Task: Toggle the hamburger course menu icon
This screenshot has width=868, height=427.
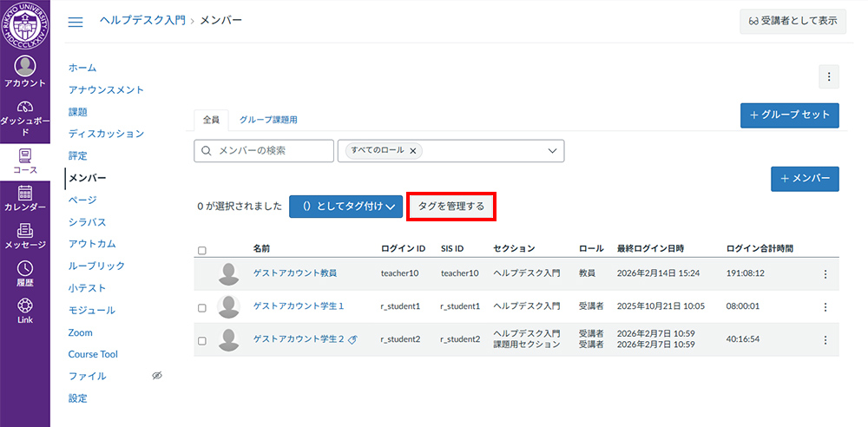Action: [76, 22]
